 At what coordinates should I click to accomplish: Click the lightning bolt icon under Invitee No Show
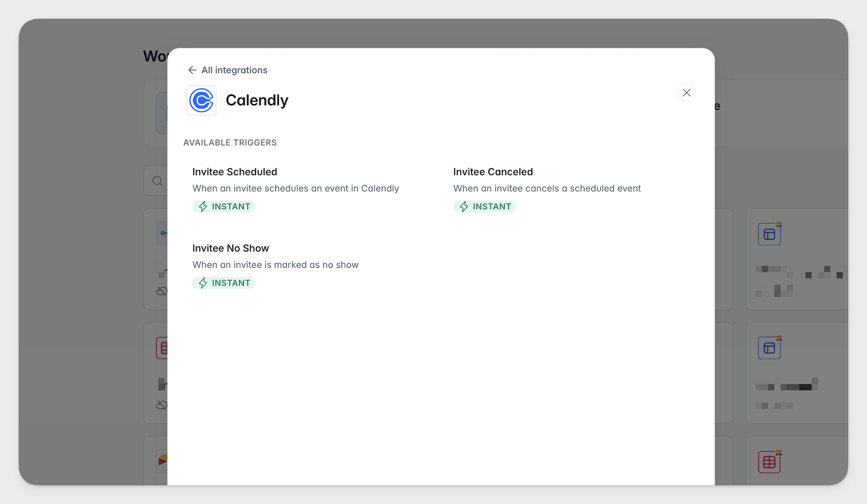pos(203,283)
